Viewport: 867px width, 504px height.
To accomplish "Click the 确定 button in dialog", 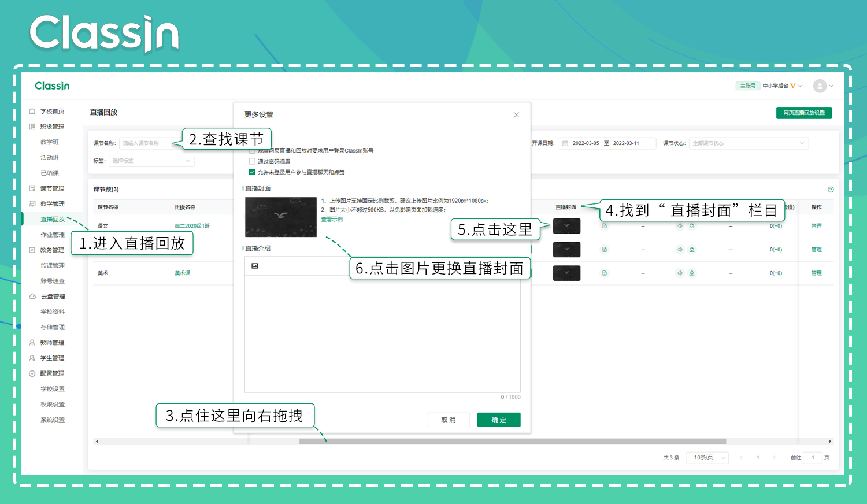I will coord(499,420).
